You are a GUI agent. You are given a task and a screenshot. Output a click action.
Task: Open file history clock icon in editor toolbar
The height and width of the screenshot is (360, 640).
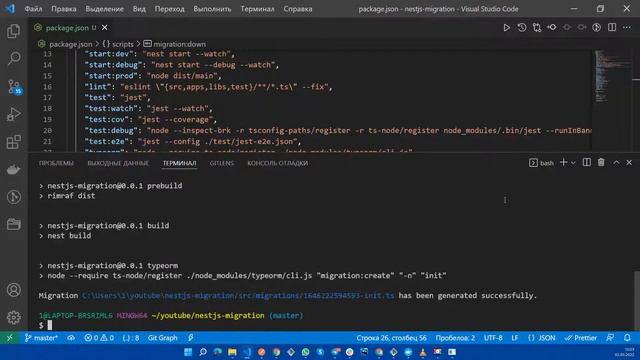[522, 27]
